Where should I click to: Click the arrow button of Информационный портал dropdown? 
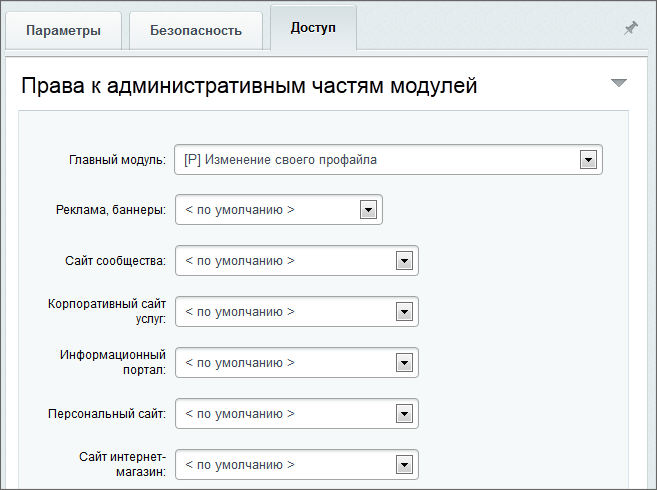403,362
